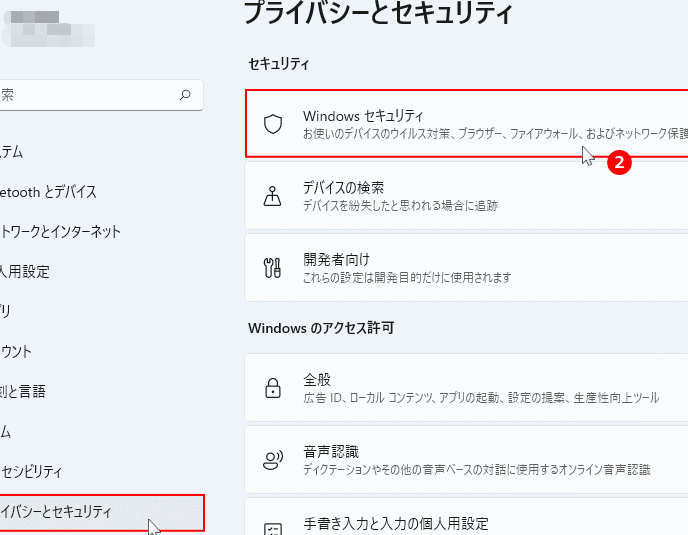Select プライバシーとセキュリティ in the sidebar
The width and height of the screenshot is (688, 535).
pyautogui.click(x=102, y=512)
